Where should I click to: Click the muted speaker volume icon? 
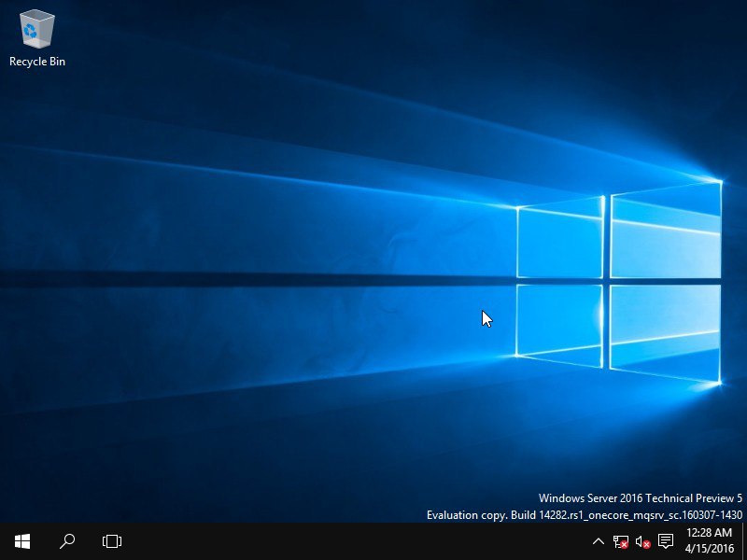click(x=642, y=541)
